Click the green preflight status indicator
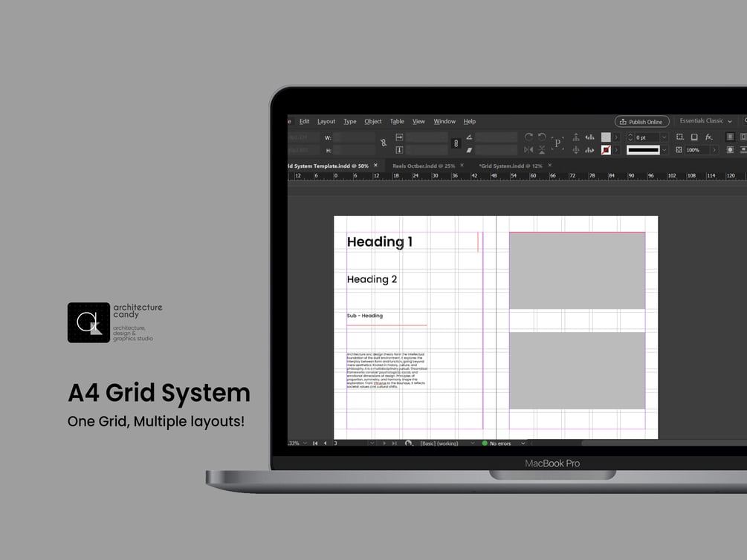Image resolution: width=747 pixels, height=560 pixels. 485,443
